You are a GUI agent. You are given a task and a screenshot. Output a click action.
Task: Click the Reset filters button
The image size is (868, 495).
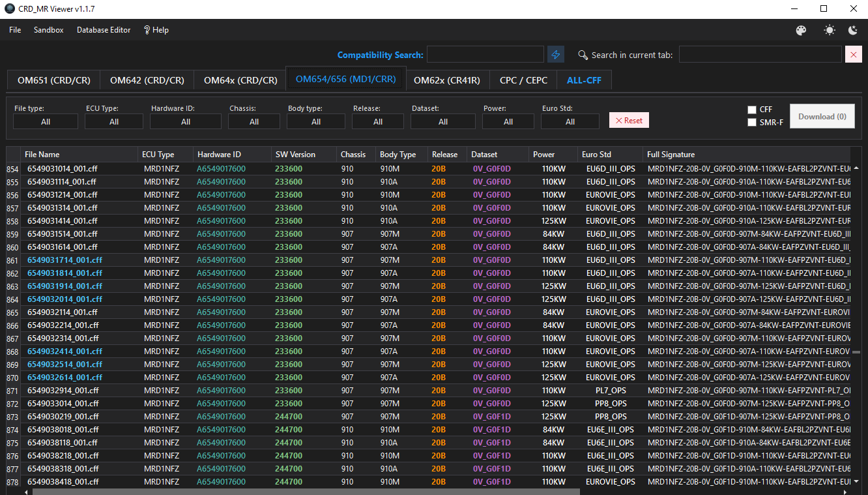point(629,120)
